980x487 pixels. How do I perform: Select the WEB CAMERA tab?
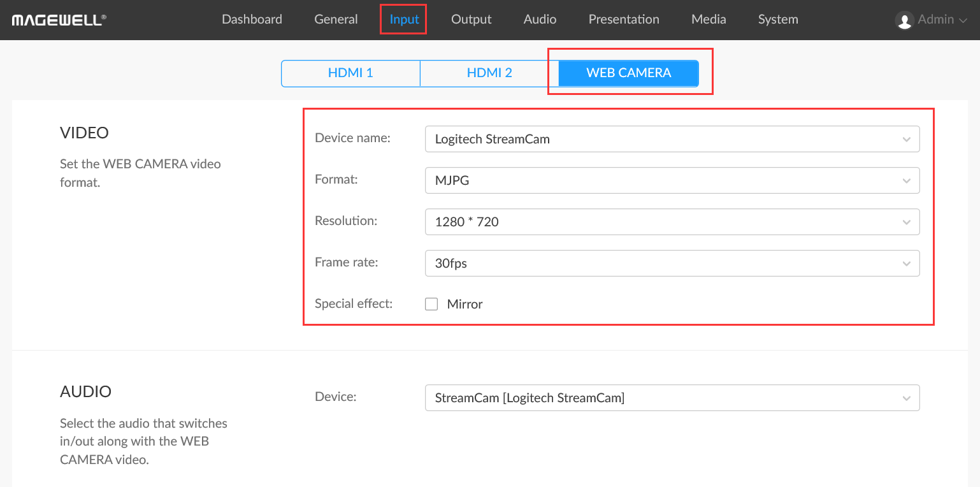(629, 73)
